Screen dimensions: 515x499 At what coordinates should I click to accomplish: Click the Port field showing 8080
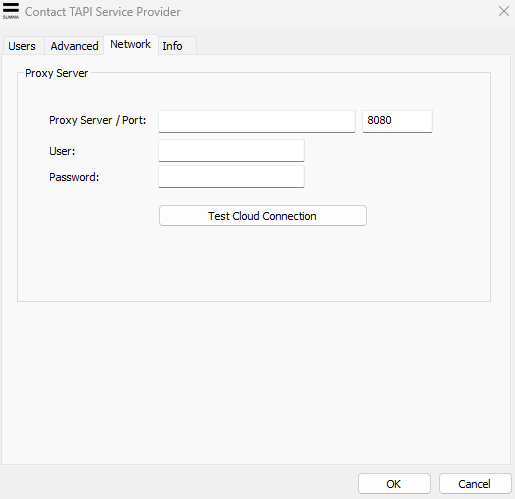coord(397,121)
